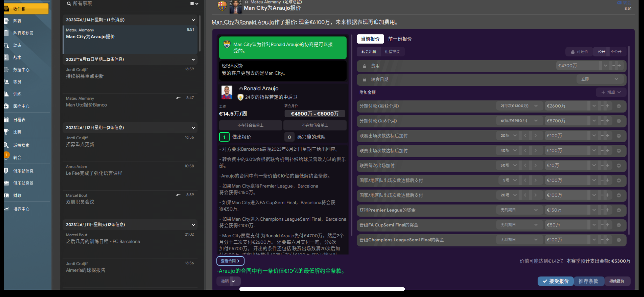Click the 接受报价 accept offer button

pos(556,281)
